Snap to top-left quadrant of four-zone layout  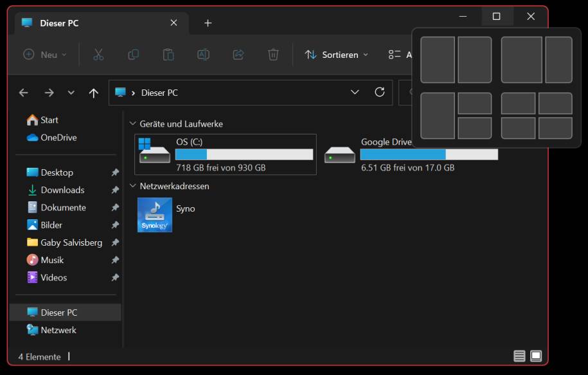pyautogui.click(x=518, y=103)
